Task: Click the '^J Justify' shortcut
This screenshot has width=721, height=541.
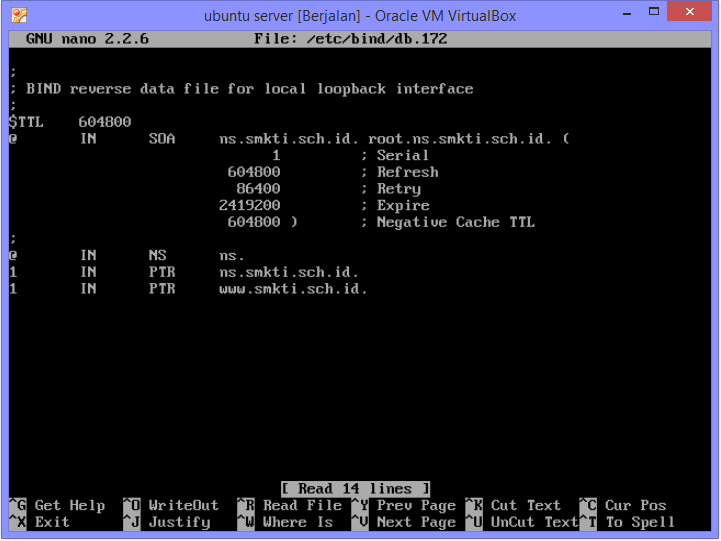Action: [x=167, y=522]
